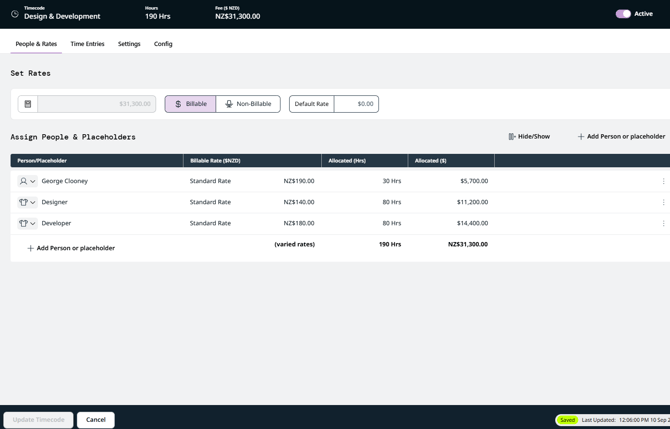Open the three-dot menu for Designer row
Image resolution: width=670 pixels, height=429 pixels.
[663, 202]
